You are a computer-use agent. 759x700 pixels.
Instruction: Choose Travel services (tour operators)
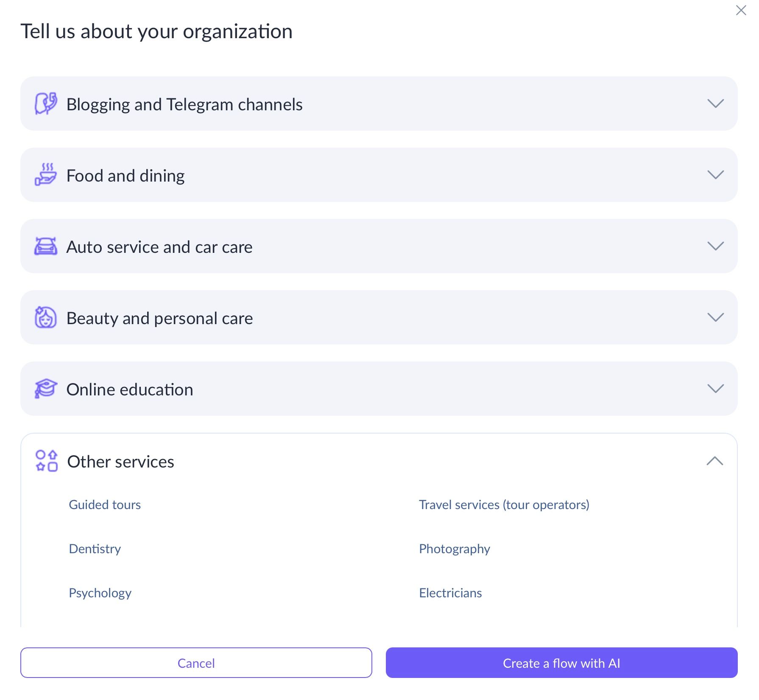pos(504,505)
